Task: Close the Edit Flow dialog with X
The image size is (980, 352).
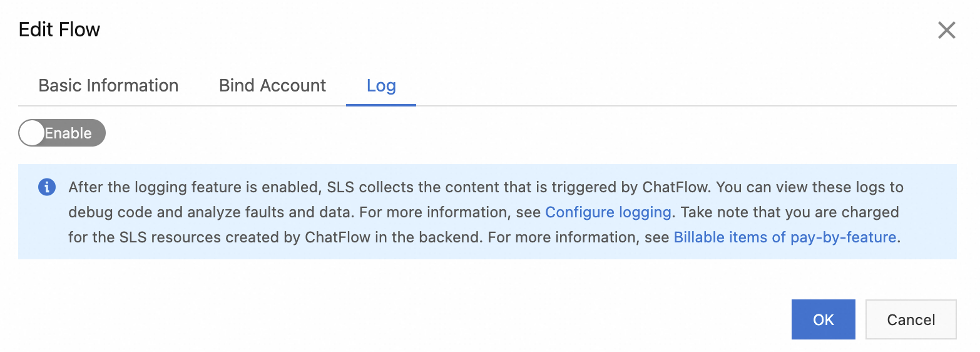Action: tap(946, 30)
